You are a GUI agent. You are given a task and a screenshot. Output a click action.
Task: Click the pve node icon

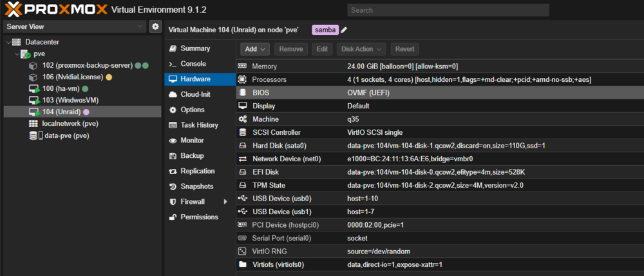click(26, 54)
